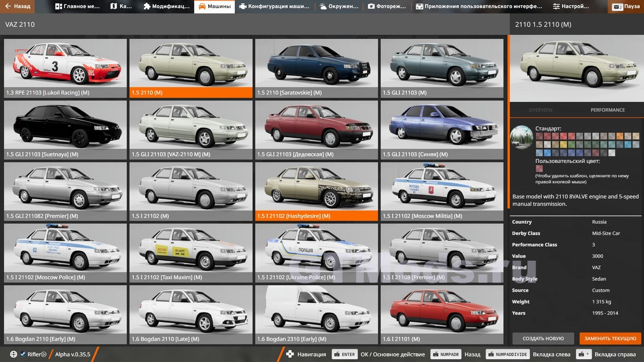This screenshot has height=362, width=644.
Task: Choose the 1.5 2110 Saratovskie configuration
Action: click(x=316, y=68)
